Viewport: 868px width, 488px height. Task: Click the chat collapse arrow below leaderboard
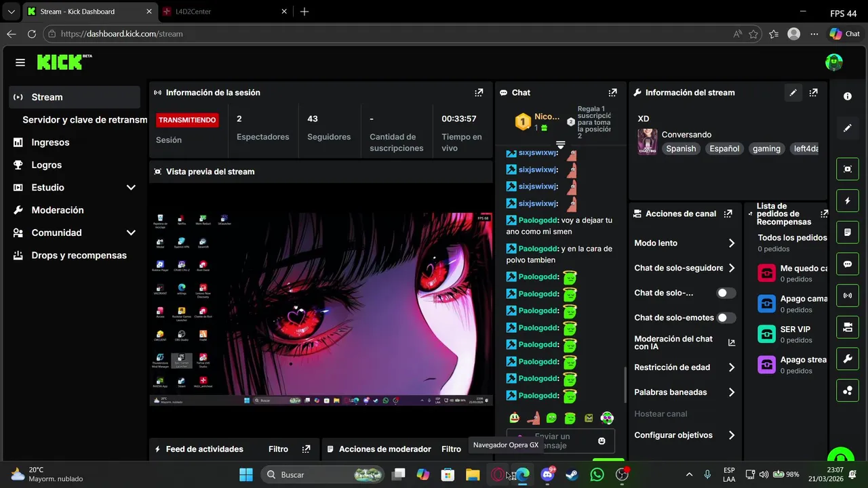click(x=560, y=145)
